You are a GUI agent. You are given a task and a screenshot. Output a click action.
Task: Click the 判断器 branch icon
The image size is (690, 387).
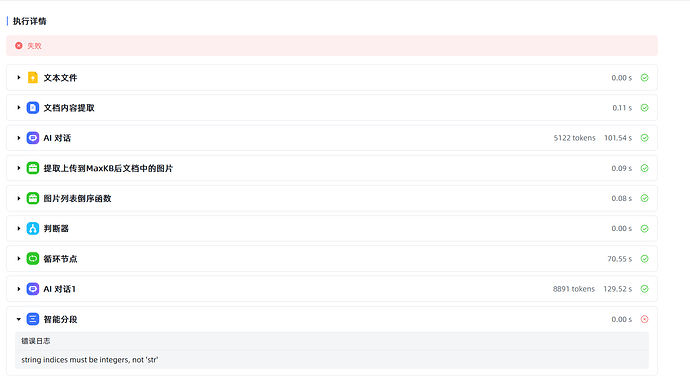[33, 229]
